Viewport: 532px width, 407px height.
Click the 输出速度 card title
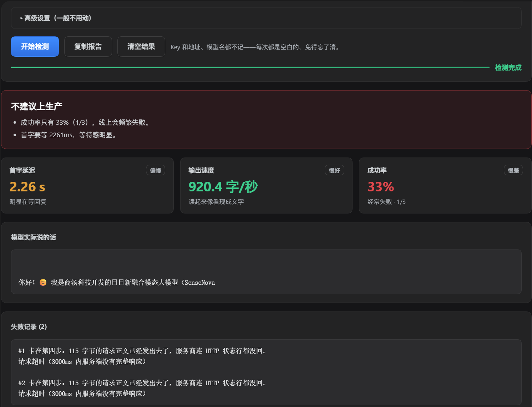point(201,170)
